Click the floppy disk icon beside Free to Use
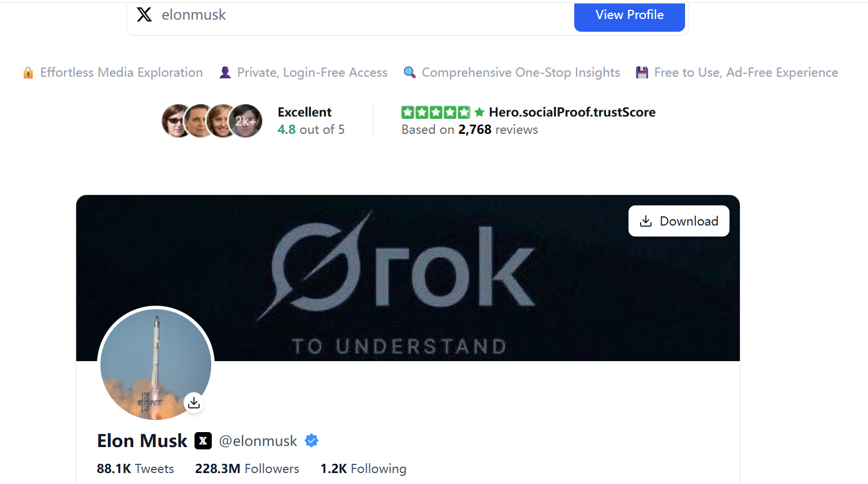 pos(642,73)
